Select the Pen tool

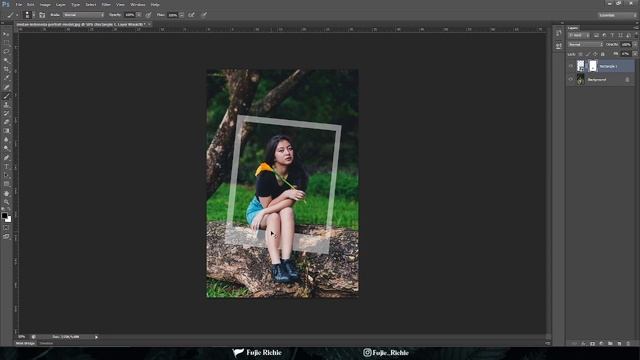[6, 158]
